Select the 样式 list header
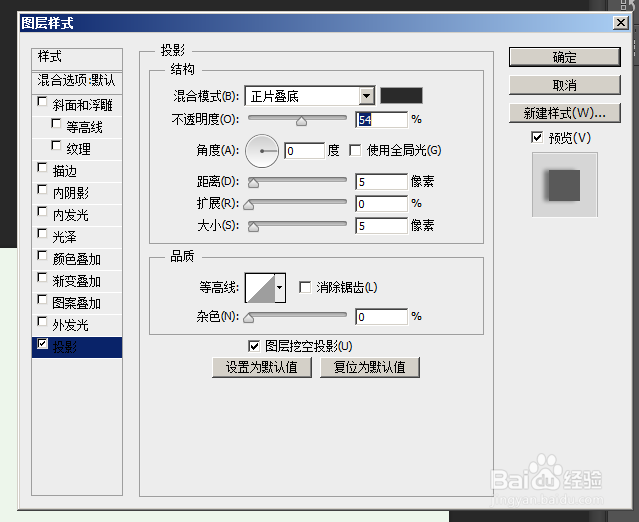This screenshot has height=522, width=639. (x=77, y=59)
